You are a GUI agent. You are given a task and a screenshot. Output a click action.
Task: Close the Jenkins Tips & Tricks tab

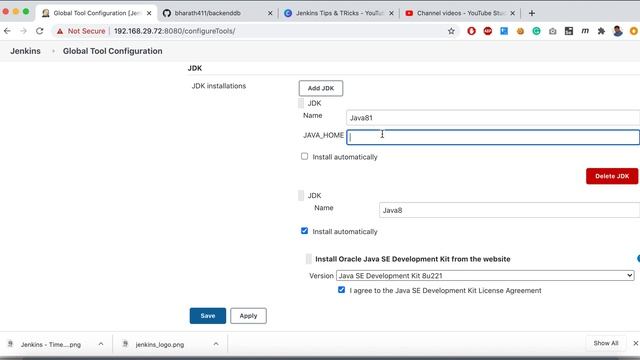[x=391, y=13]
